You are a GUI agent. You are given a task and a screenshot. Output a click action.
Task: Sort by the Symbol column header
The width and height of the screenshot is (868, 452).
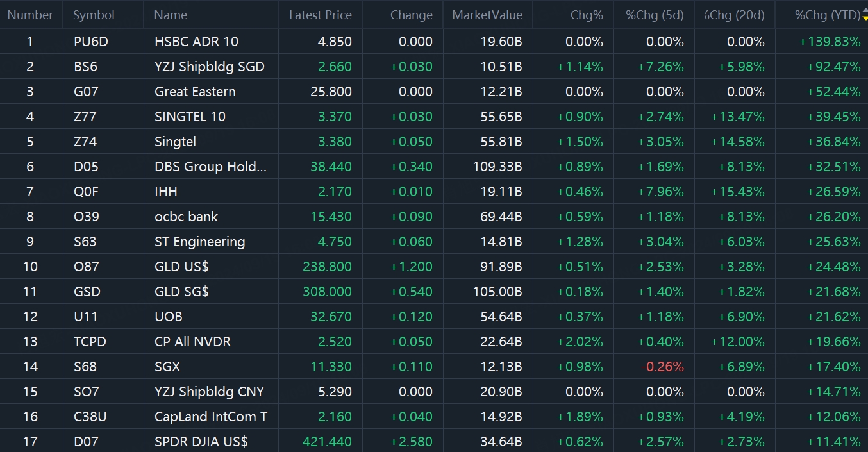(x=94, y=15)
